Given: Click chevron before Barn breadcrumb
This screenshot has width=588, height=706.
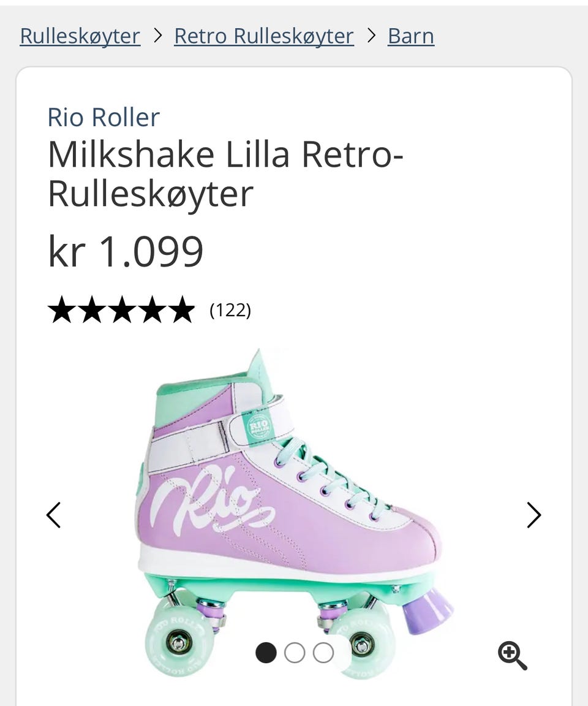Looking at the screenshot, I should click(371, 36).
